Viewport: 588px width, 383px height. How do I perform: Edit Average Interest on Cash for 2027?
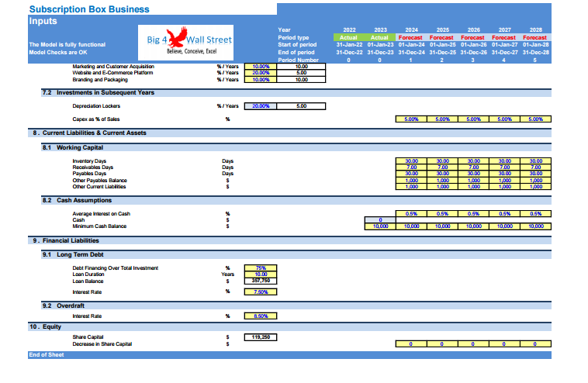tap(504, 214)
